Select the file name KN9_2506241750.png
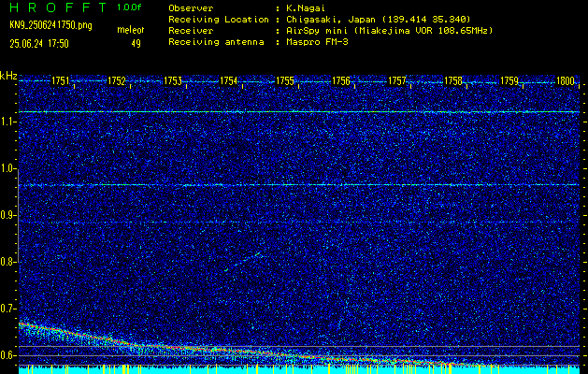Screen dimensions: 588x374 [50, 25]
